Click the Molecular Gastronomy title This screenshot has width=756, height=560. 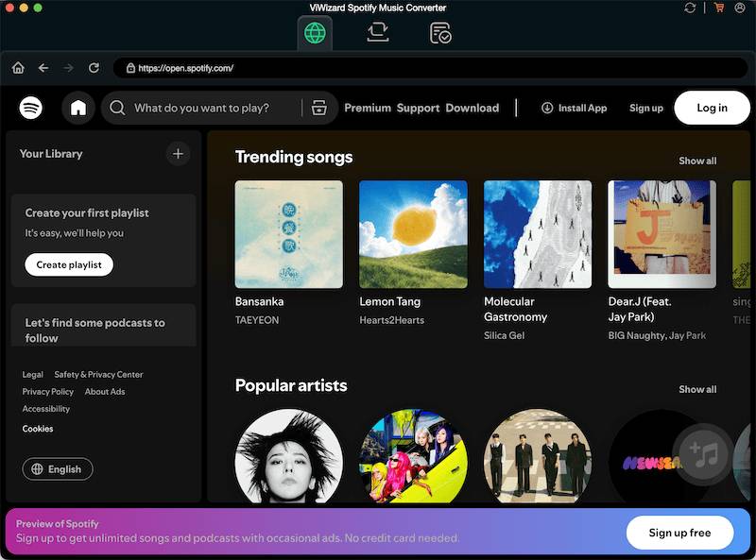tap(516, 310)
